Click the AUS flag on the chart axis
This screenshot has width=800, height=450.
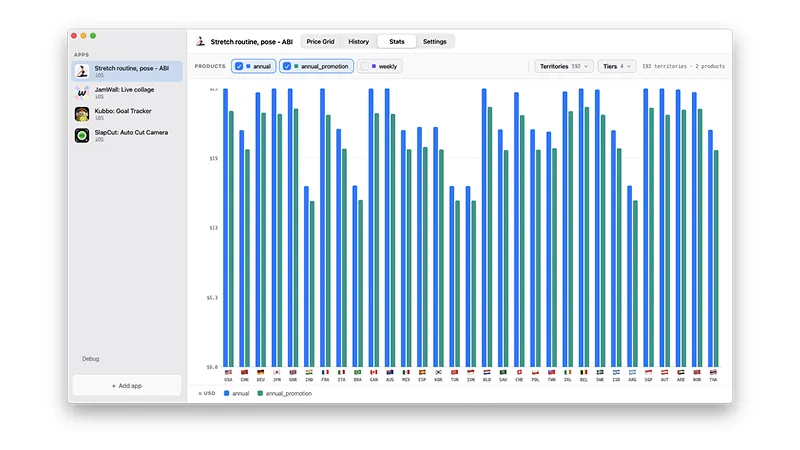(390, 372)
